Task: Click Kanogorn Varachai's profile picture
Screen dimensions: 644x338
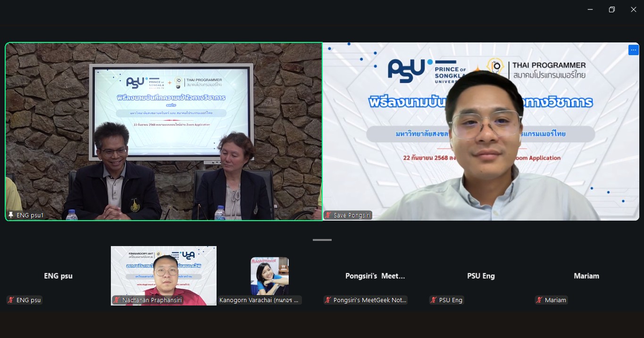Action: tap(269, 276)
